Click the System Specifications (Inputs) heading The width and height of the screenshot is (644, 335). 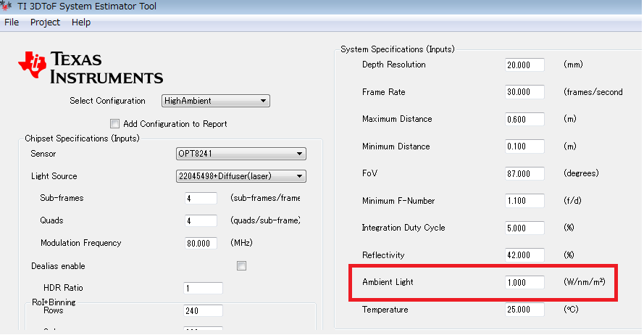(x=398, y=49)
